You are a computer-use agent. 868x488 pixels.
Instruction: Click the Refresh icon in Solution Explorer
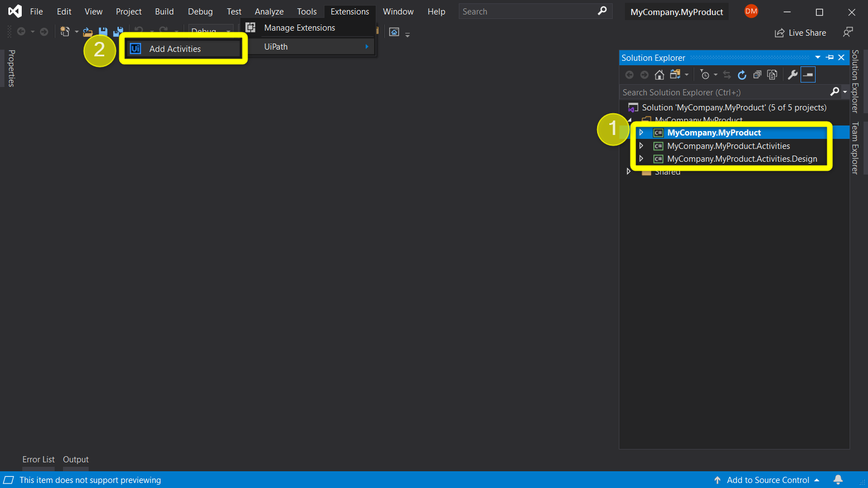click(742, 74)
